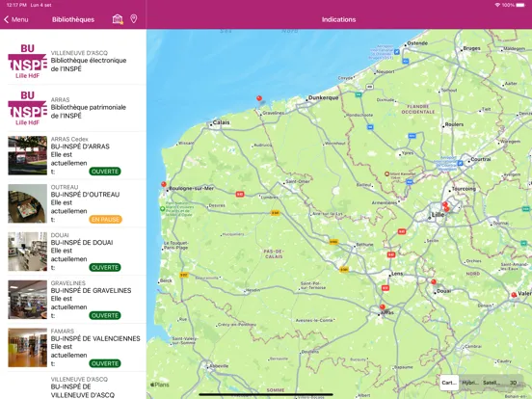
Task: Open Bibliothèque électronique de l'INSPÉ entry
Action: pos(73,61)
